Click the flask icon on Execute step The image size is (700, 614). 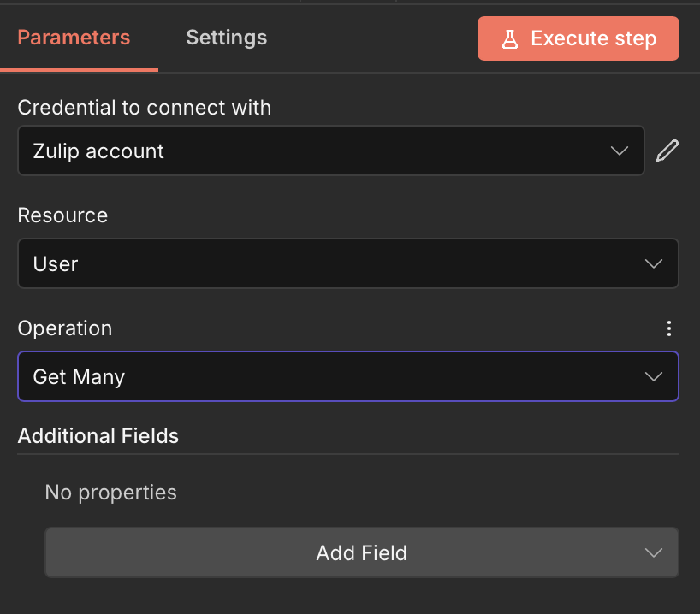[510, 38]
